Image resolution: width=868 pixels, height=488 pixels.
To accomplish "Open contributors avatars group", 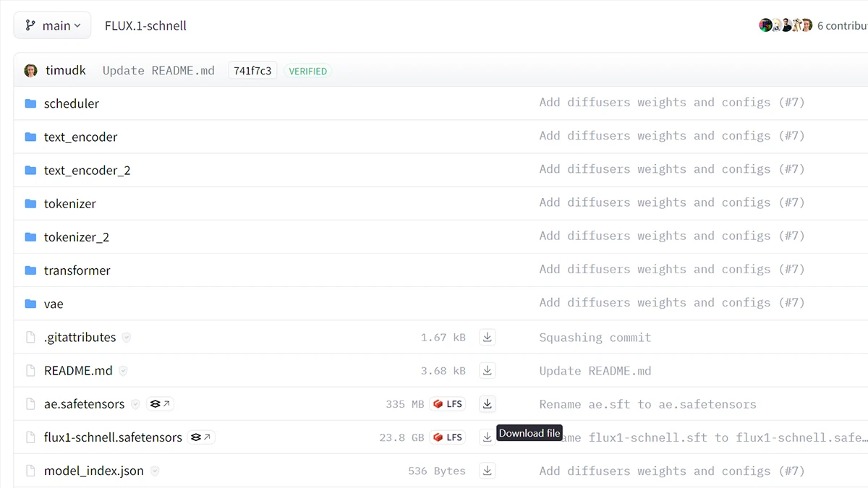I will [x=786, y=25].
